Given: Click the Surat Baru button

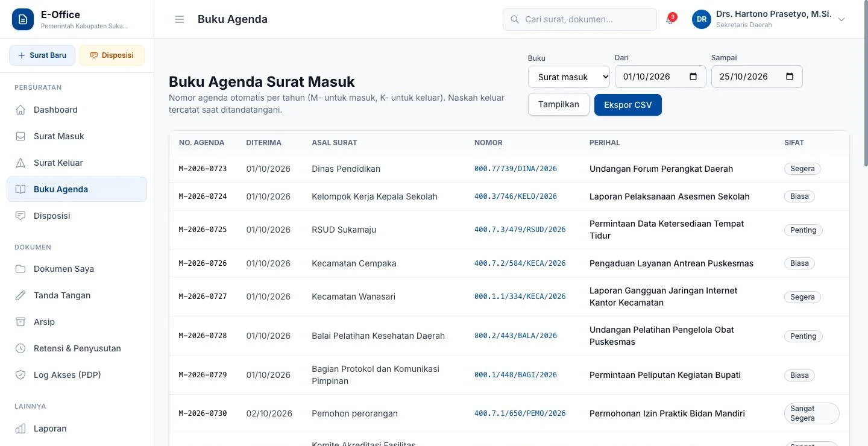Looking at the screenshot, I should 42,55.
